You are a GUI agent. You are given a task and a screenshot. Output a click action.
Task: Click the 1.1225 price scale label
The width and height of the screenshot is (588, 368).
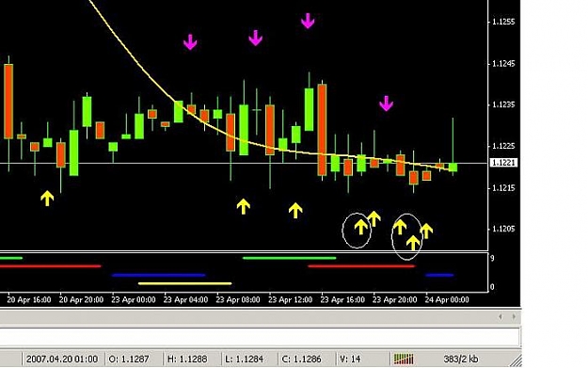tap(503, 146)
